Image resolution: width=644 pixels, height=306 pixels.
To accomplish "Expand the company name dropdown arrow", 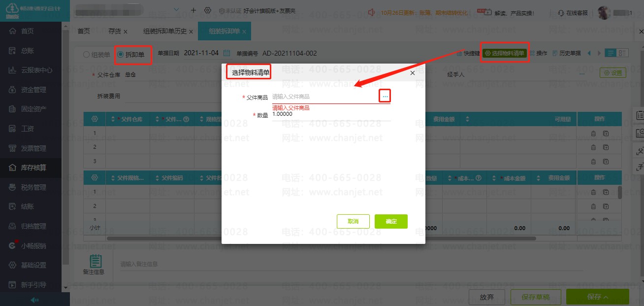I will point(177,10).
